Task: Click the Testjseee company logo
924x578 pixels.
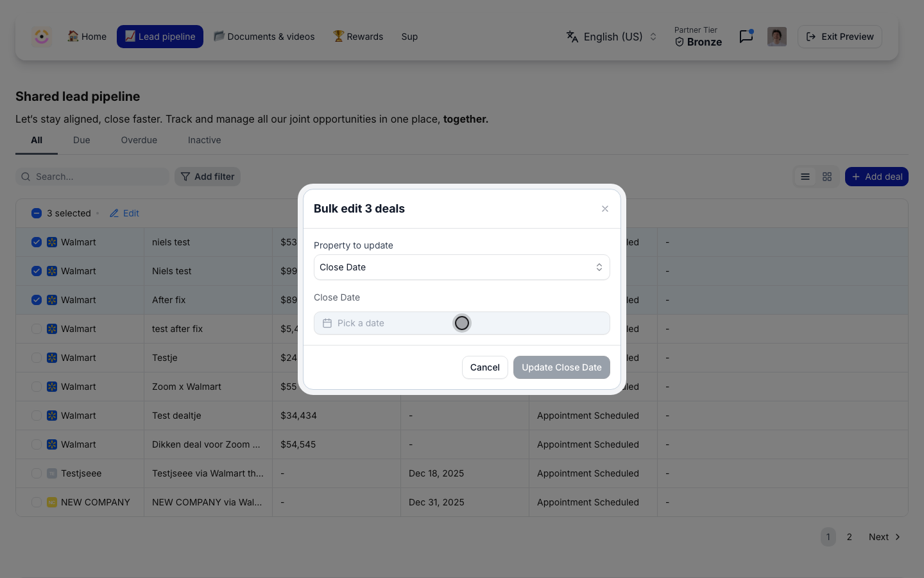Action: pyautogui.click(x=52, y=473)
